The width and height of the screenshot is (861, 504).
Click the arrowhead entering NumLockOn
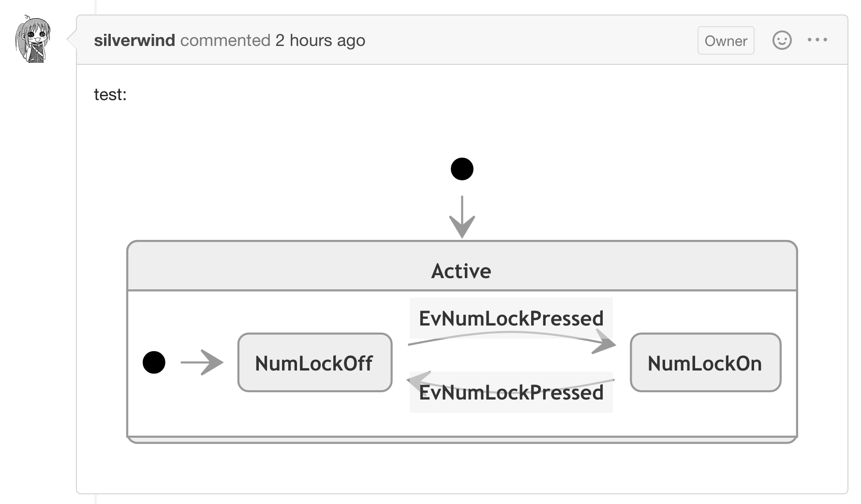coord(605,342)
